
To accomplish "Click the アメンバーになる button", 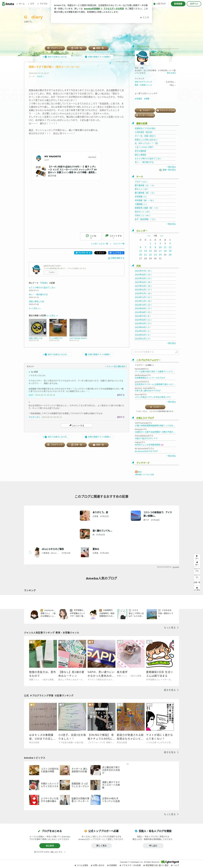I will click(x=166, y=110).
